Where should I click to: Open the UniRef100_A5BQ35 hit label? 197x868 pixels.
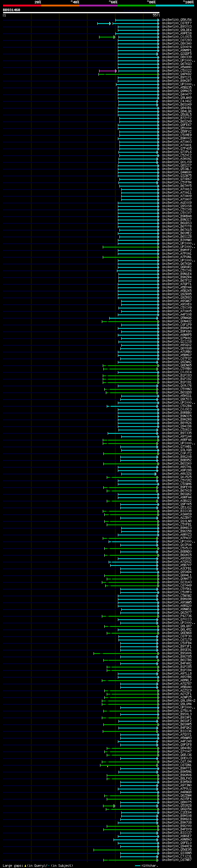tap(177, 88)
